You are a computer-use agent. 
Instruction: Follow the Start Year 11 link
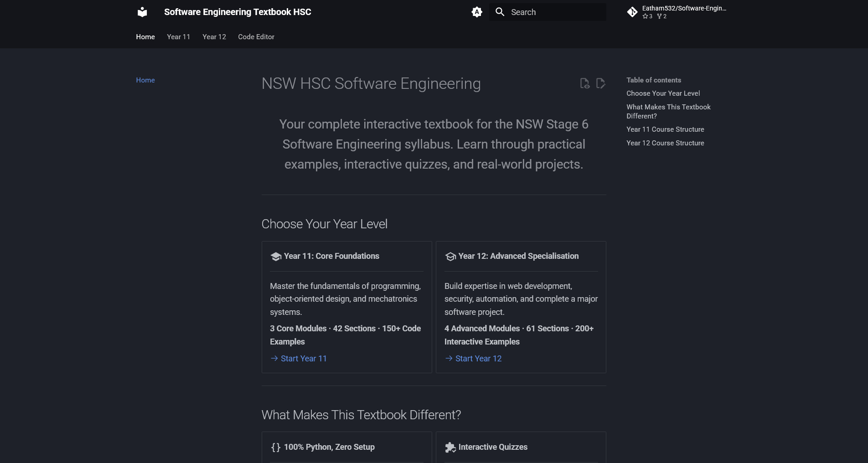pos(303,359)
